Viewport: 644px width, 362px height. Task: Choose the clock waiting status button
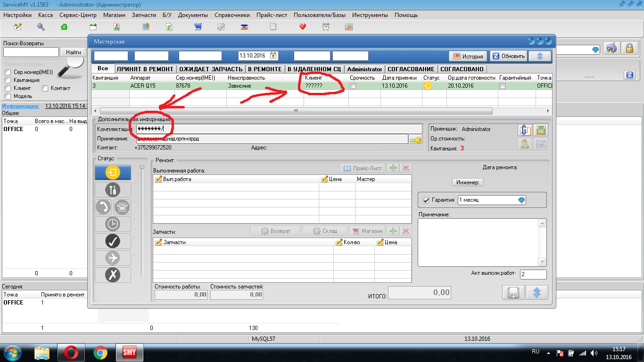(112, 224)
